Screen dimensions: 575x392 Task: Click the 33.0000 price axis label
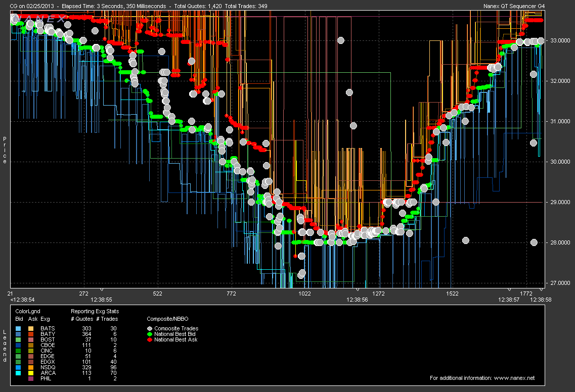click(x=560, y=40)
